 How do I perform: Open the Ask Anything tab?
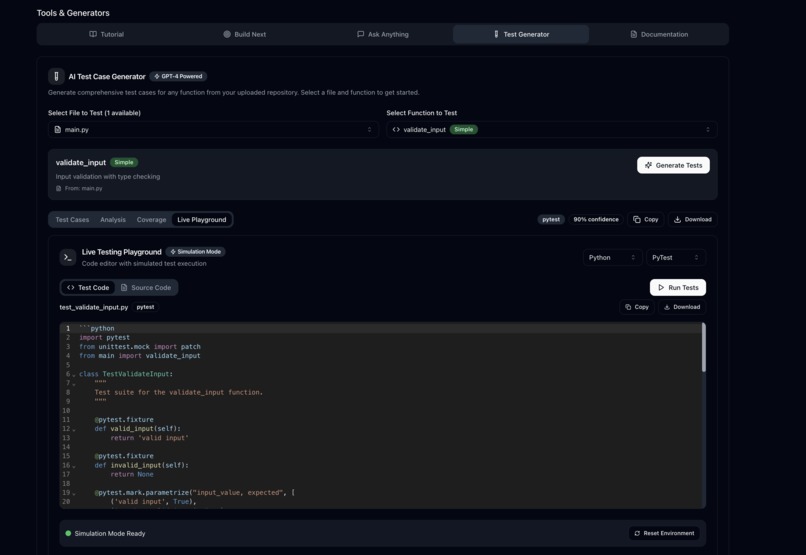click(382, 34)
